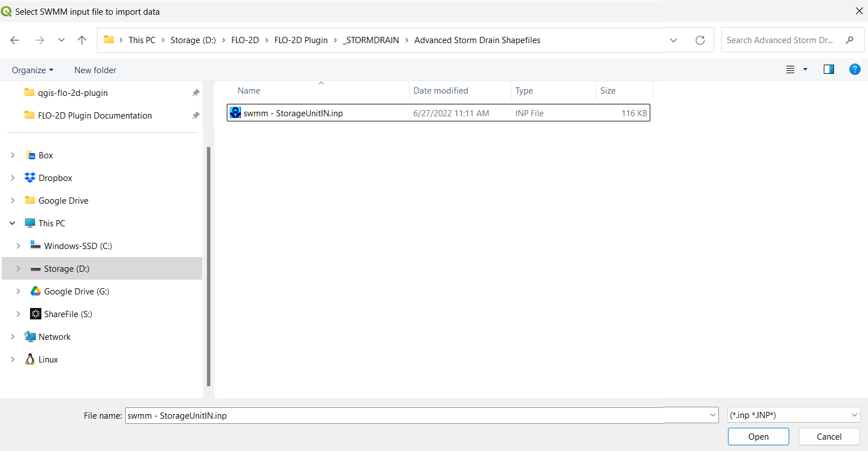The height and width of the screenshot is (451, 868).
Task: Sort files by Date modified column
Action: [441, 91]
